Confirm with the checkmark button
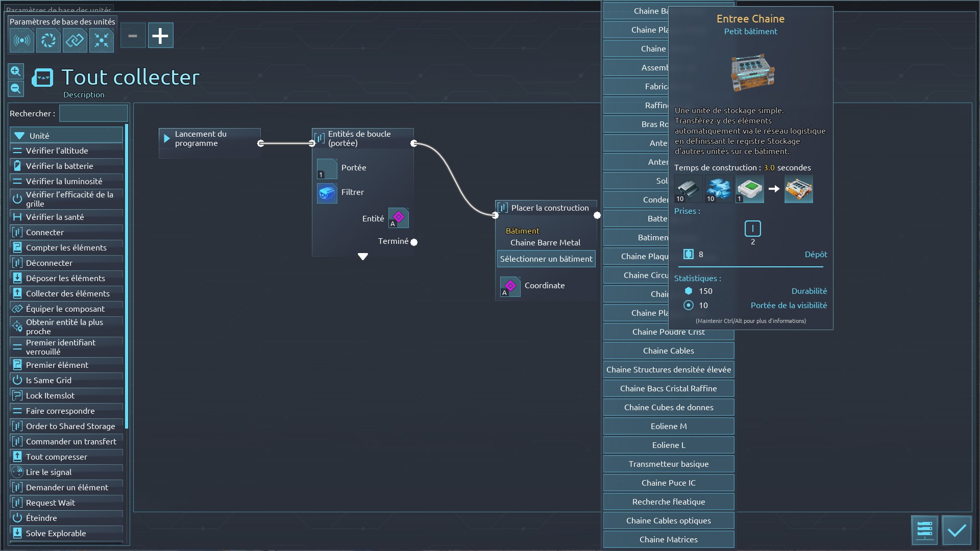The image size is (980, 551). click(957, 531)
